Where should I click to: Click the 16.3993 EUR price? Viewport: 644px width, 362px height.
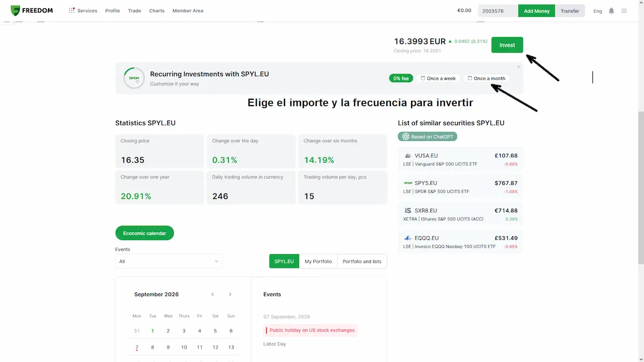pyautogui.click(x=420, y=41)
